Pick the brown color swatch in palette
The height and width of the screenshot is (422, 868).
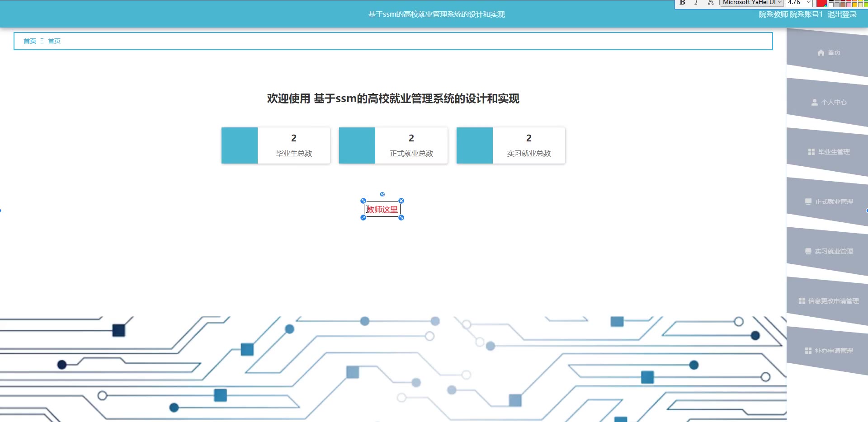point(843,5)
